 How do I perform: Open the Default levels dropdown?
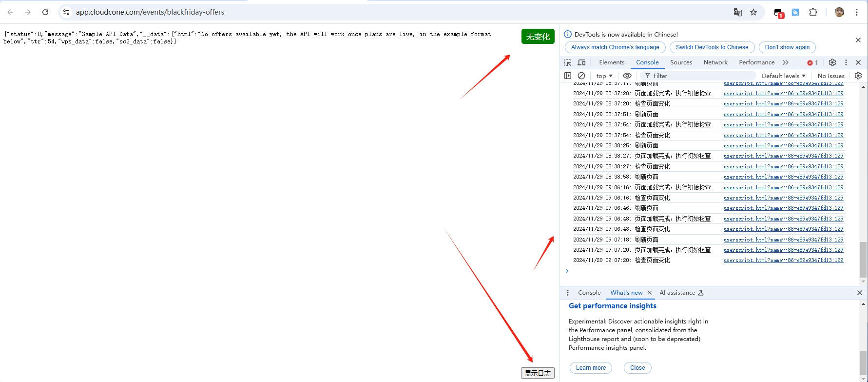pos(784,76)
